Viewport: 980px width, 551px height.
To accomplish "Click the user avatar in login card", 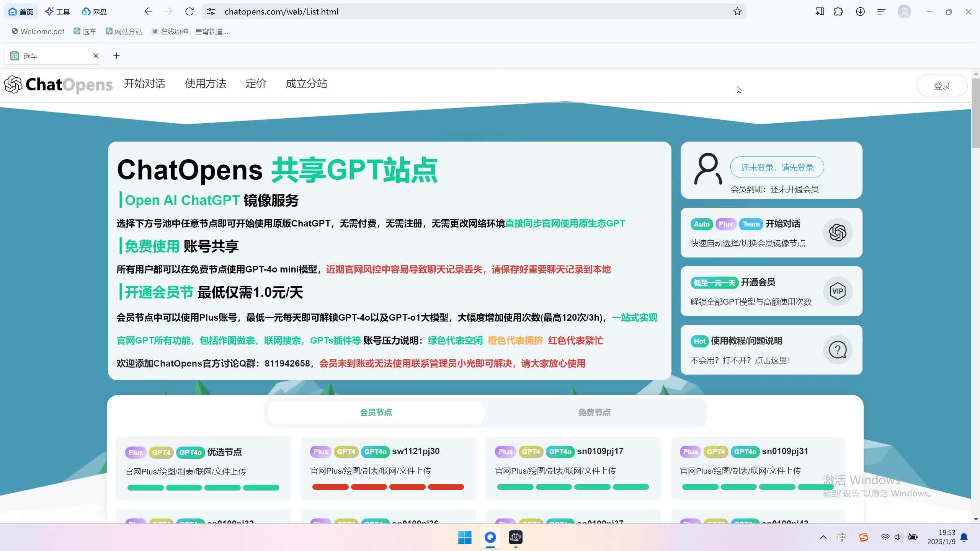I will coord(708,169).
